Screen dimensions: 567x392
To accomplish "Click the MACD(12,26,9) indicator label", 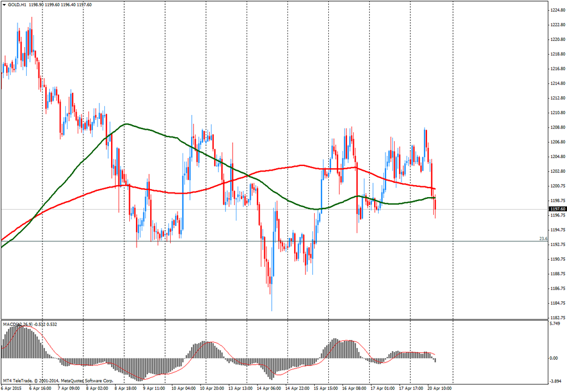I will 17,324.
